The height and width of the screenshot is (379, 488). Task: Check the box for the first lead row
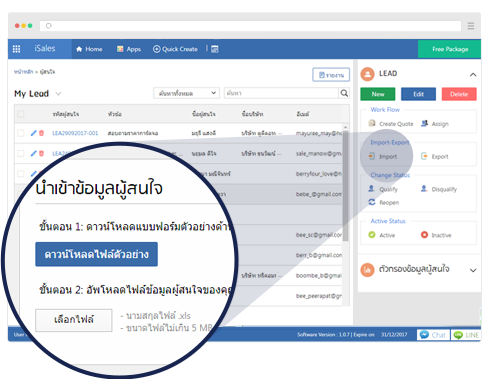coord(21,133)
